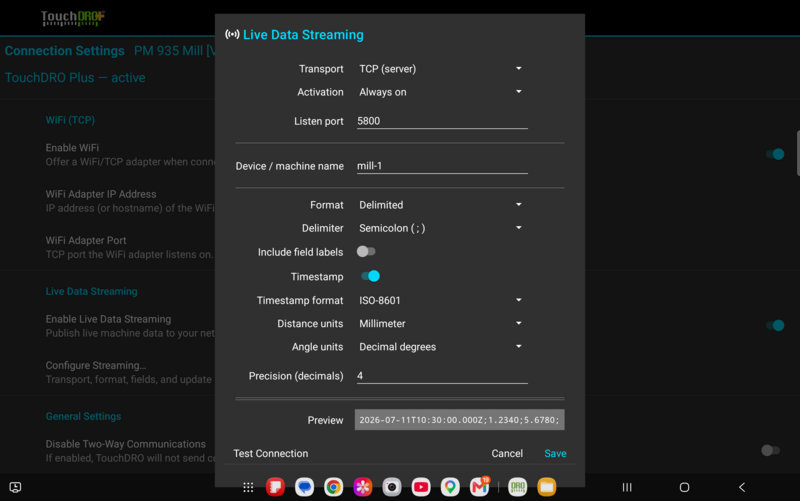
Task: Open the TouchDRO app from taskbar
Action: tap(517, 487)
